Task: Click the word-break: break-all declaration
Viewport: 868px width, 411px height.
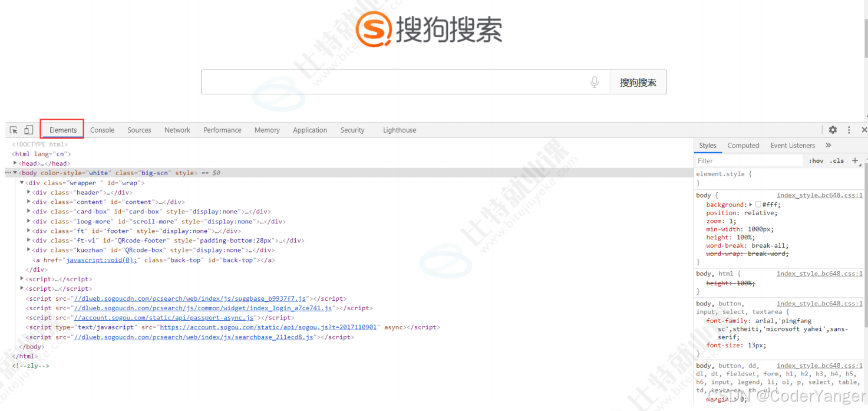Action: pyautogui.click(x=747, y=246)
